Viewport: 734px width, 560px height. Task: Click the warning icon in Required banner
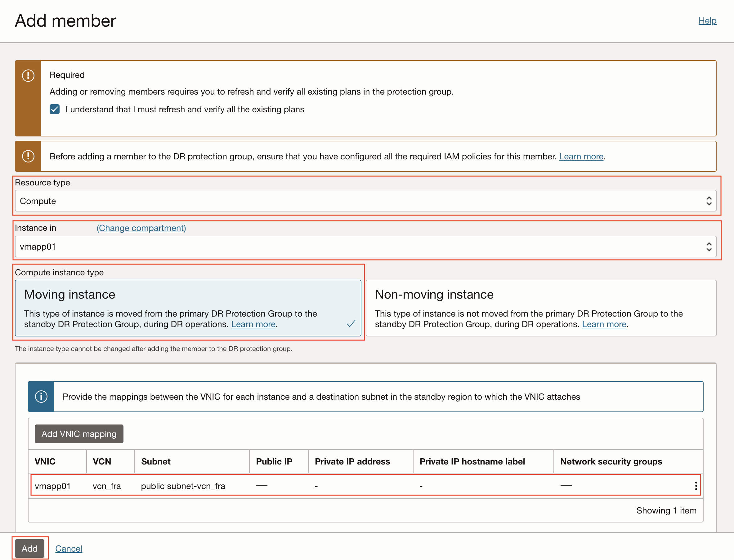(x=28, y=76)
